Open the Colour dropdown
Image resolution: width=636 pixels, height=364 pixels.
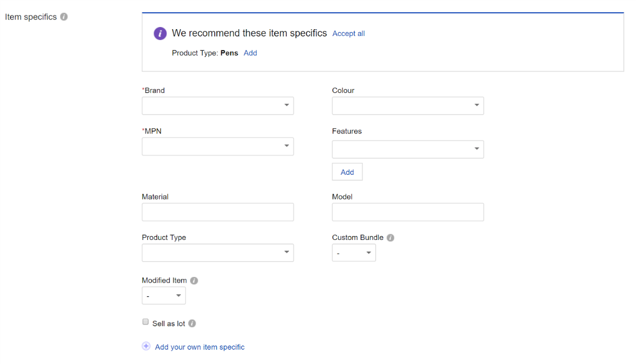click(x=408, y=106)
